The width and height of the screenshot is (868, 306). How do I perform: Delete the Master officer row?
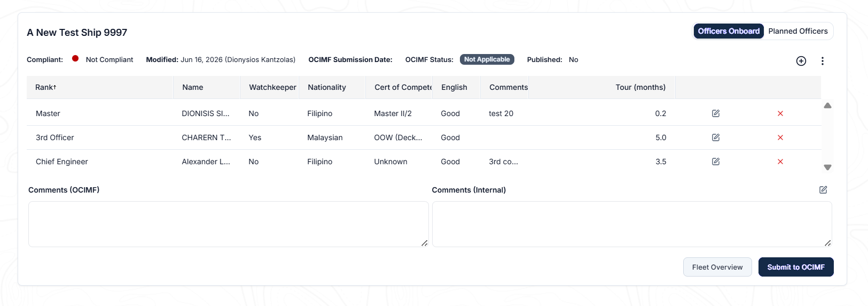pos(780,113)
